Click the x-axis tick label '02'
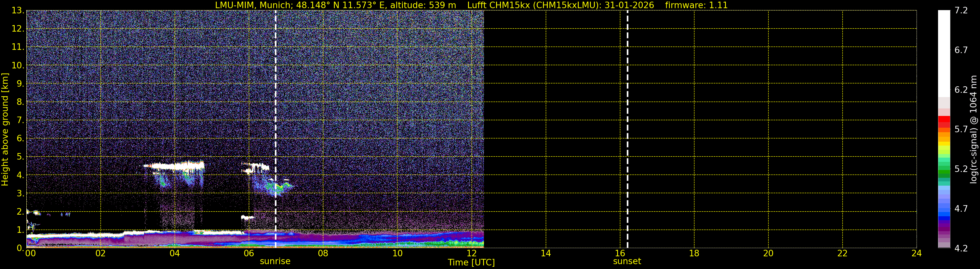The width and height of the screenshot is (980, 269). click(101, 253)
